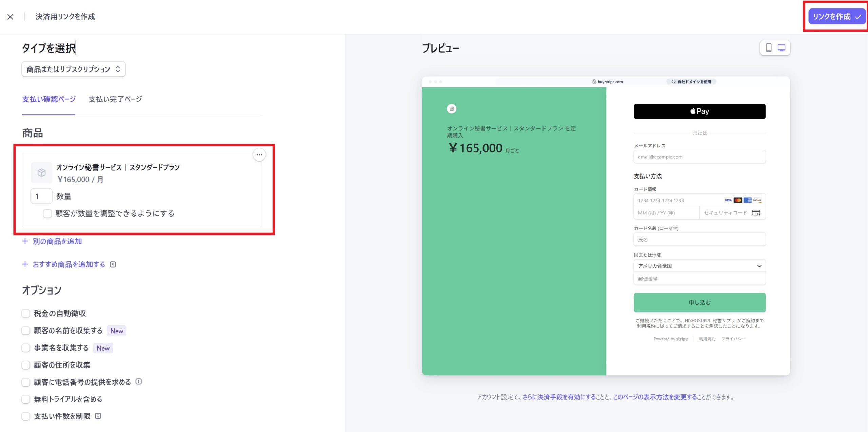Click the 数量 quantity input field

click(41, 196)
